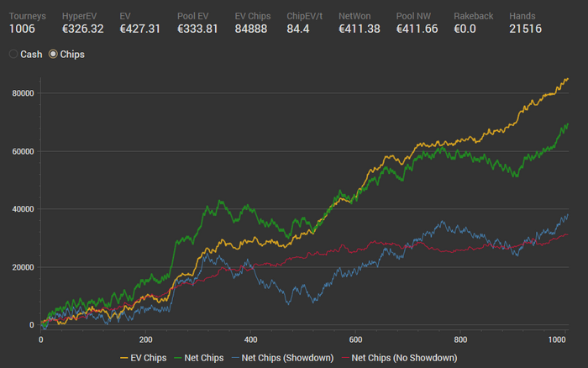This screenshot has width=588, height=368.
Task: Toggle EV Chips legend entry
Action: click(x=144, y=358)
